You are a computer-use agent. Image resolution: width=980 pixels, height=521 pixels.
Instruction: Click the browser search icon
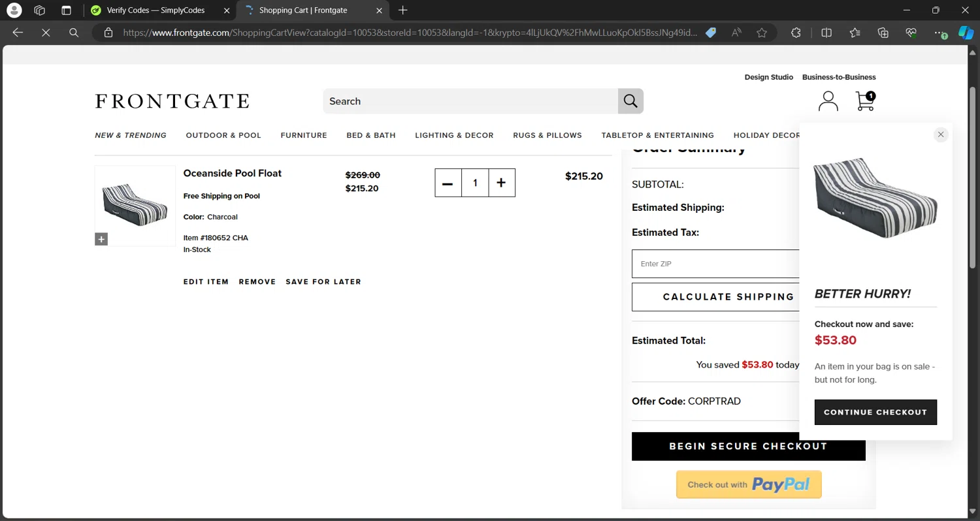tap(74, 33)
